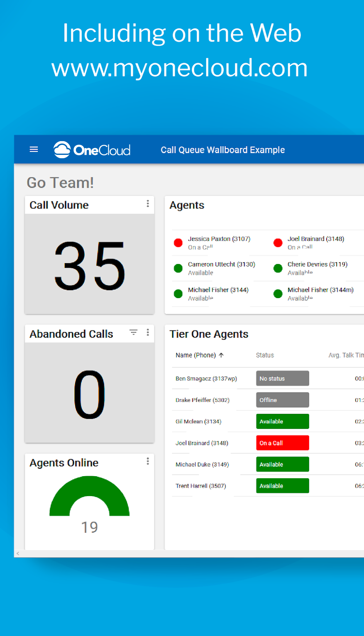Click Offline badge for Drake Pfeiffer
Image resolution: width=364 pixels, height=636 pixels.
point(283,400)
